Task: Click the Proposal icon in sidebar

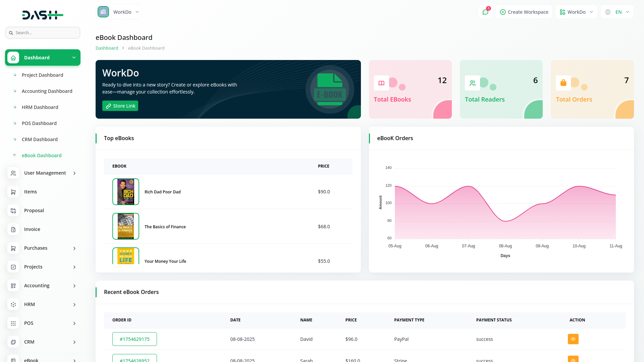Action: click(x=13, y=210)
